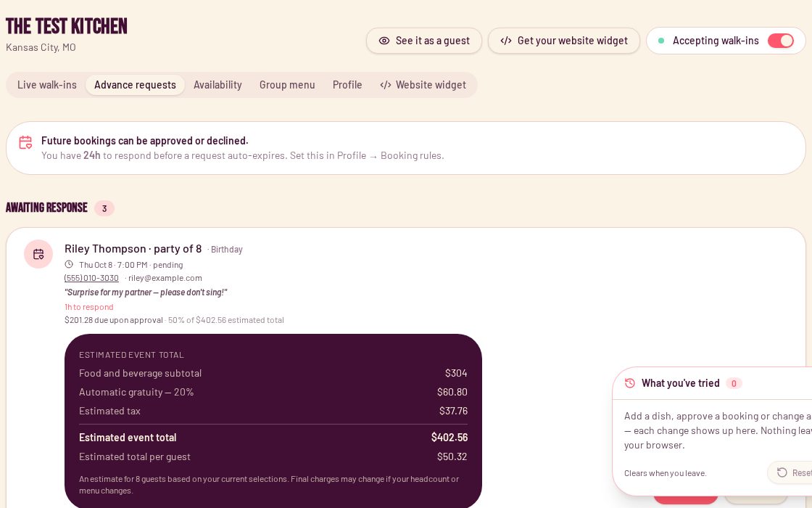Screen dimensions: 812x508
Task: Click the code icon on the Website widget tab
Action: [x=385, y=84]
